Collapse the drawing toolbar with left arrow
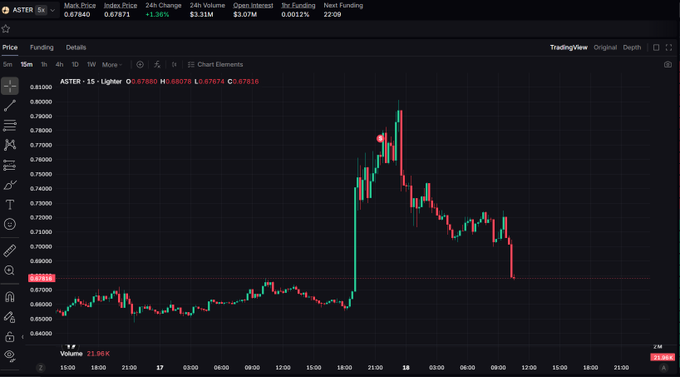Screen dimensions: 680x377 23,337
